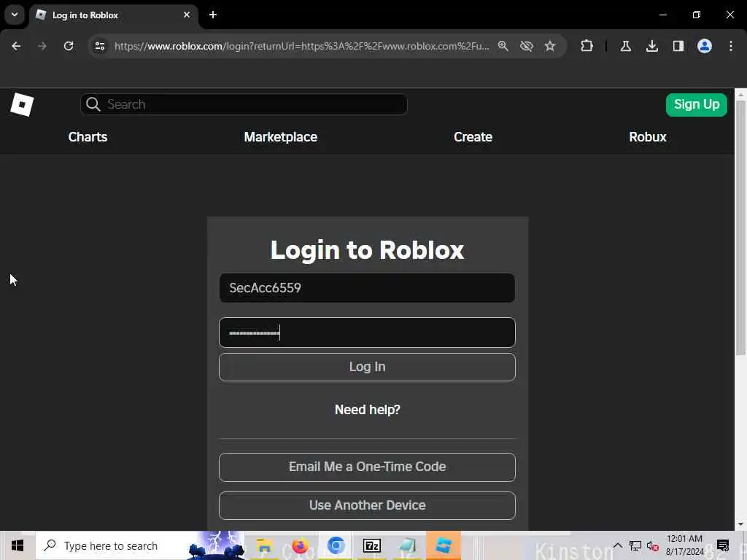Click the password field

coord(367,332)
